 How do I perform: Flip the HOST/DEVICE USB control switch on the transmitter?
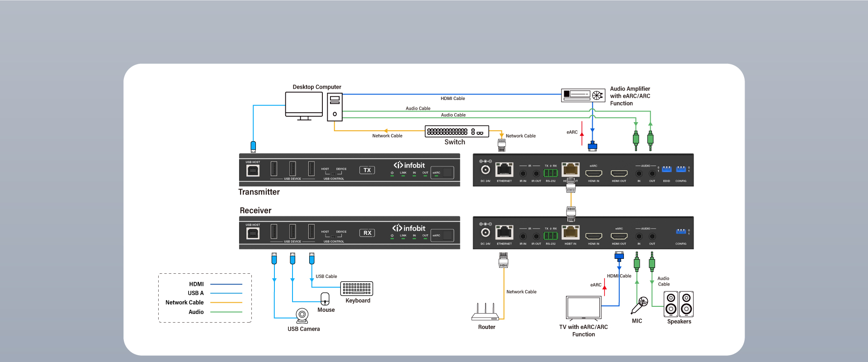coord(333,174)
